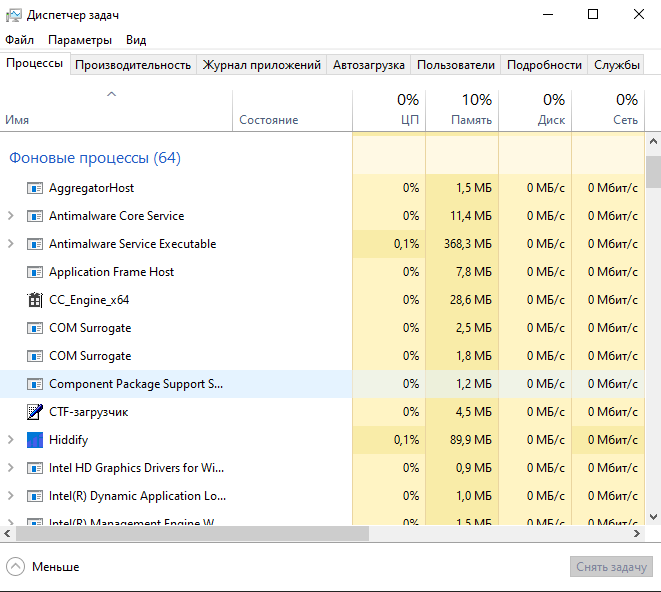
Task: Switch to the Службы tab
Action: (616, 65)
